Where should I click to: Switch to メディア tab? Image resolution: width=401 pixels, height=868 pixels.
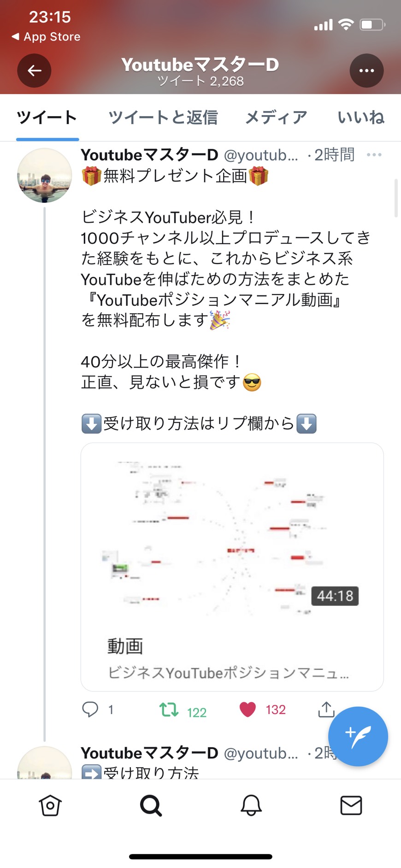pos(276,117)
